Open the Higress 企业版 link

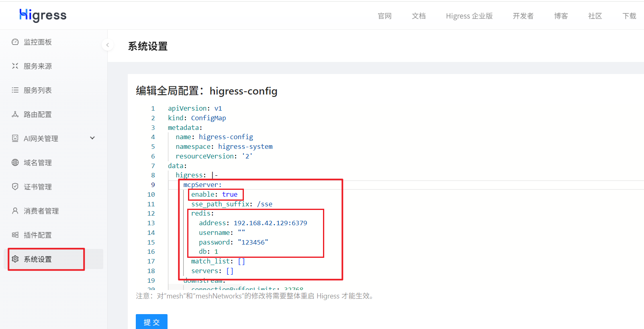point(469,16)
